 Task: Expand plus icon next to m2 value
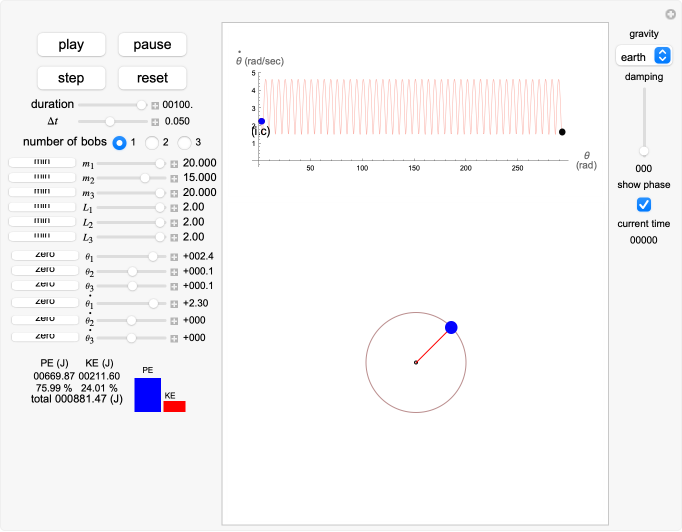[x=174, y=178]
